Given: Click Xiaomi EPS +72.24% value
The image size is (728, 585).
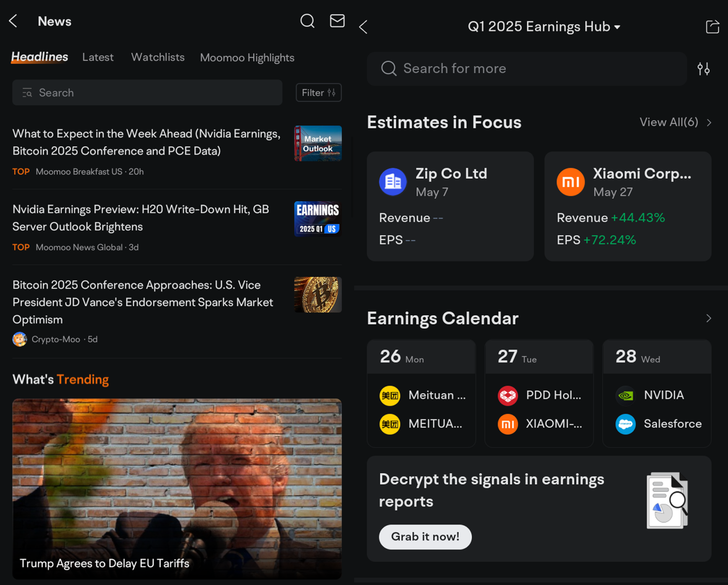Looking at the screenshot, I should [610, 240].
